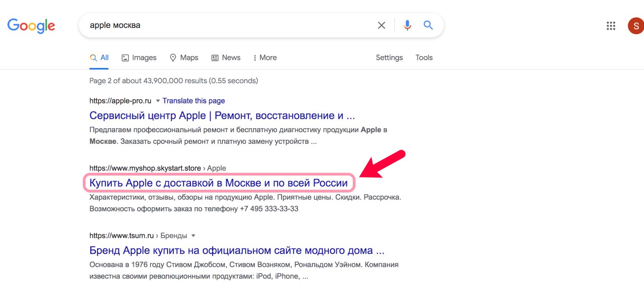644x295 pixels.
Task: Start voice search with the microphone icon
Action: [407, 25]
